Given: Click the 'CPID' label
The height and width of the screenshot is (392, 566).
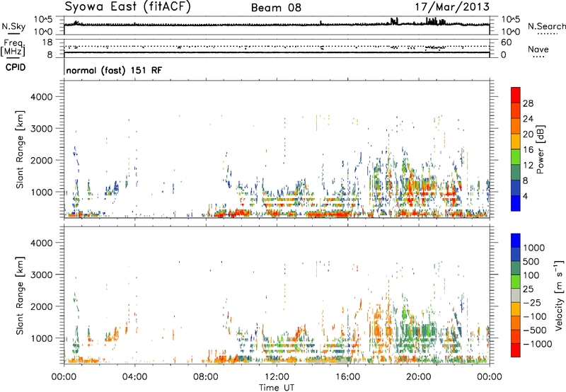Looking at the screenshot, I should 16,67.
